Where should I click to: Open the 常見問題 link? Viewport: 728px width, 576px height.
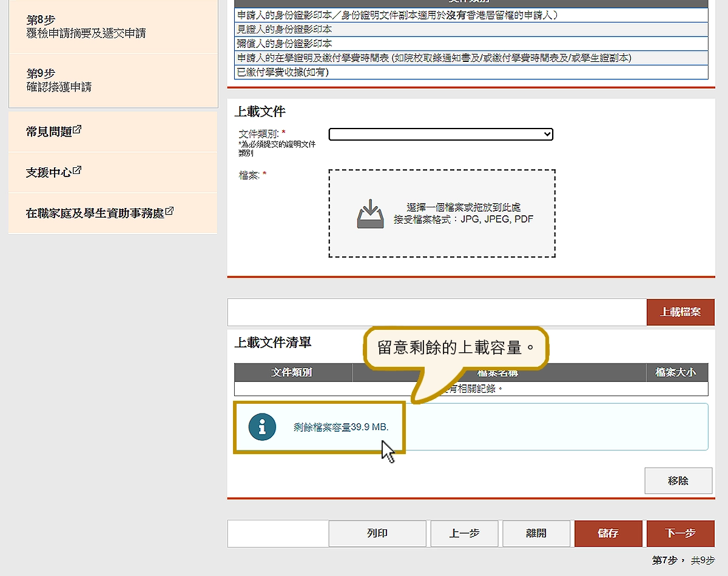click(x=49, y=132)
